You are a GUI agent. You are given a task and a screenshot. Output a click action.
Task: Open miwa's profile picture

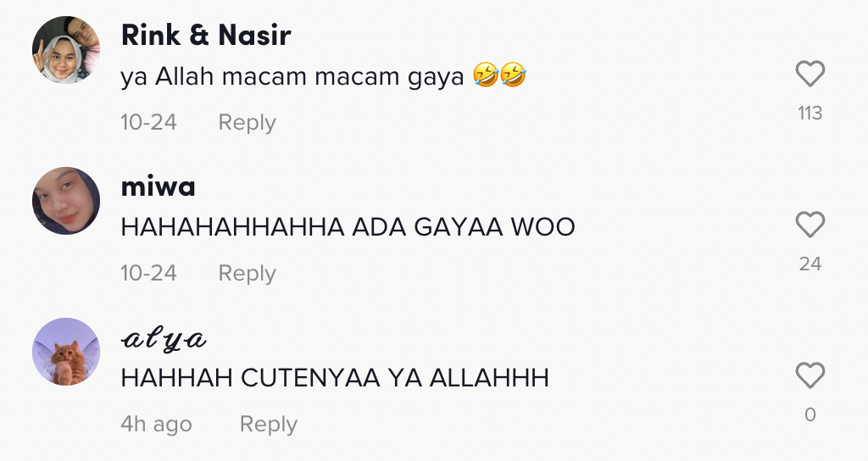click(x=66, y=201)
